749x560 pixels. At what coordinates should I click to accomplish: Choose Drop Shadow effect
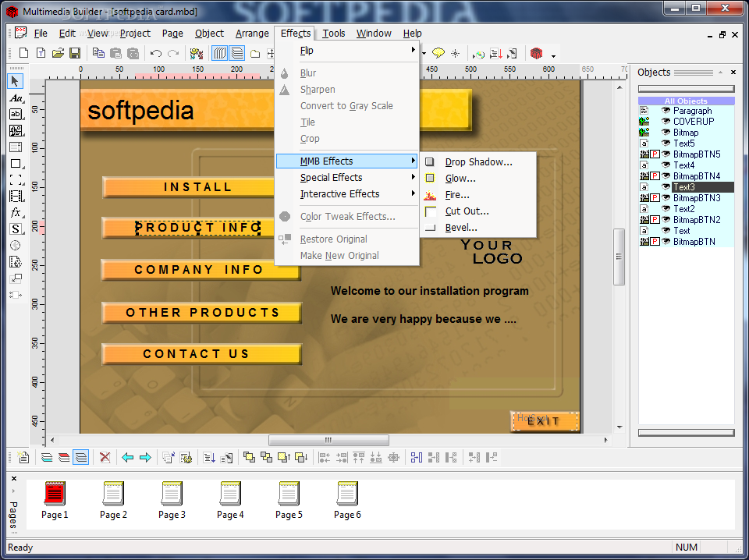pos(478,162)
